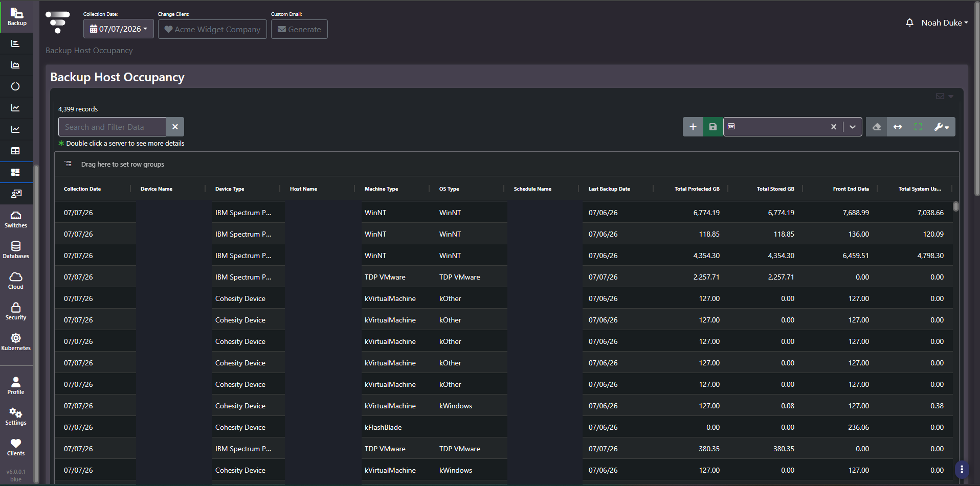
Task: Open Acme Widget Company client selector
Action: [x=212, y=29]
